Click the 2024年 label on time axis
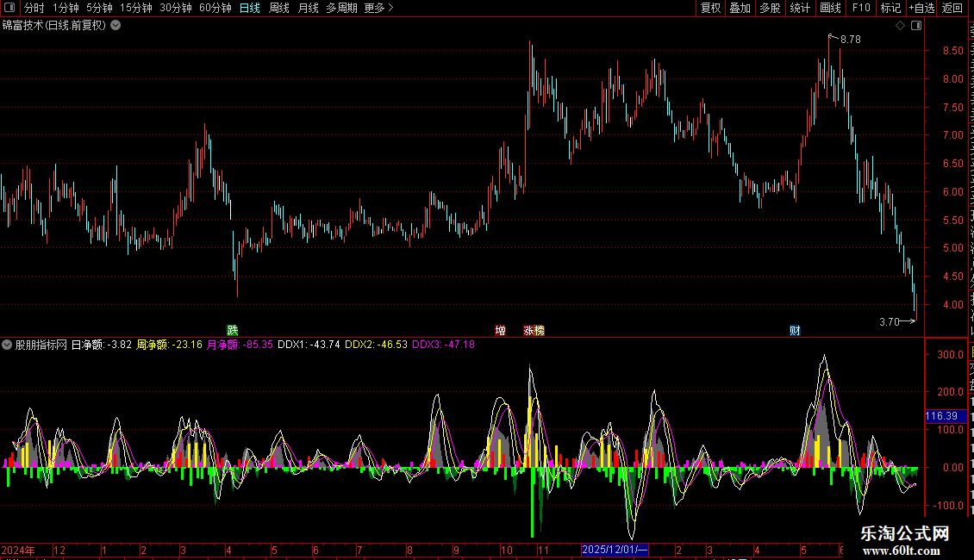Viewport: 974px width, 560px height. (18, 550)
